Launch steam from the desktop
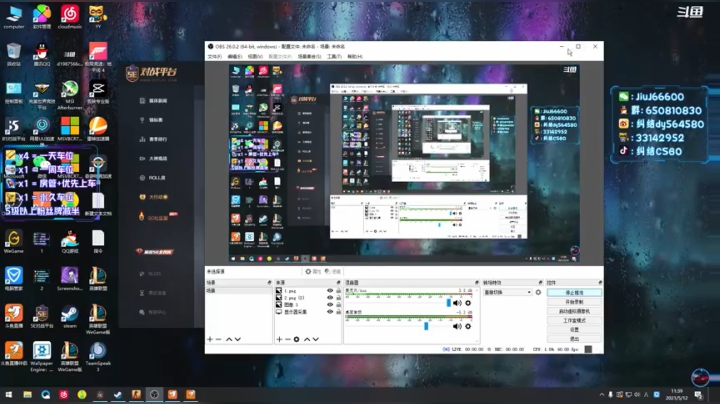Screen dimensions: 720x404 [x=70, y=316]
